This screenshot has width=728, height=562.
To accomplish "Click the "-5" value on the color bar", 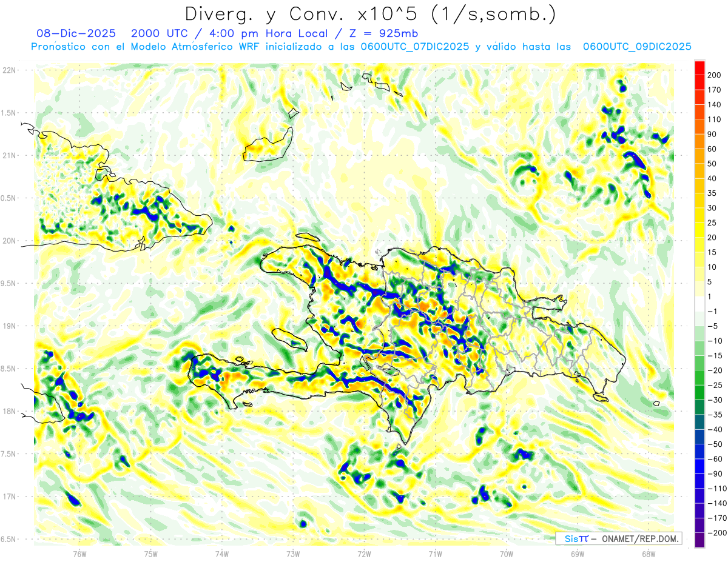I will pos(714,326).
